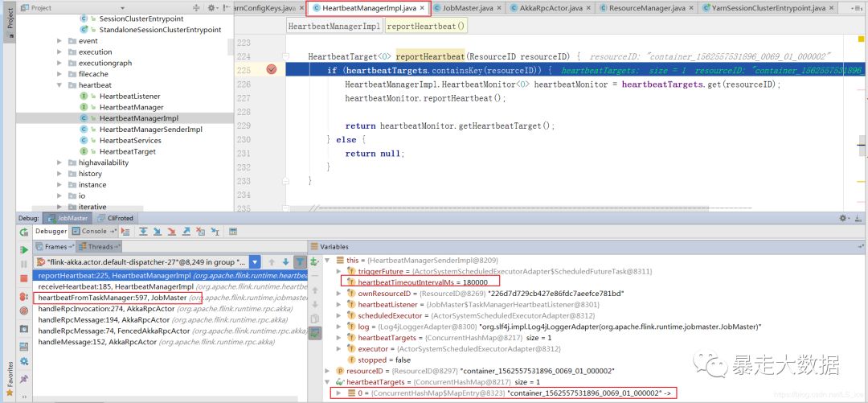Close the HeartbeatManagerImpl.java tab
868x403 pixels.
pos(422,8)
